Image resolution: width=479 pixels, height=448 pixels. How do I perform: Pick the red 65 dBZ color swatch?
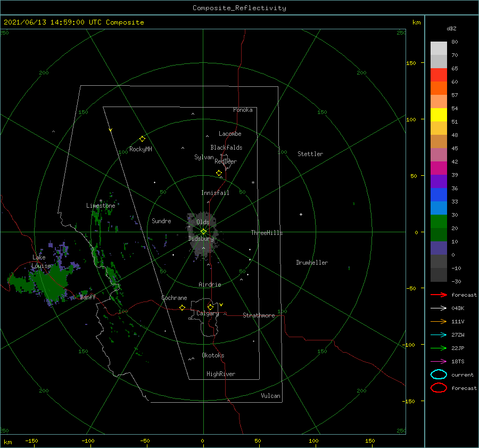[x=439, y=75]
